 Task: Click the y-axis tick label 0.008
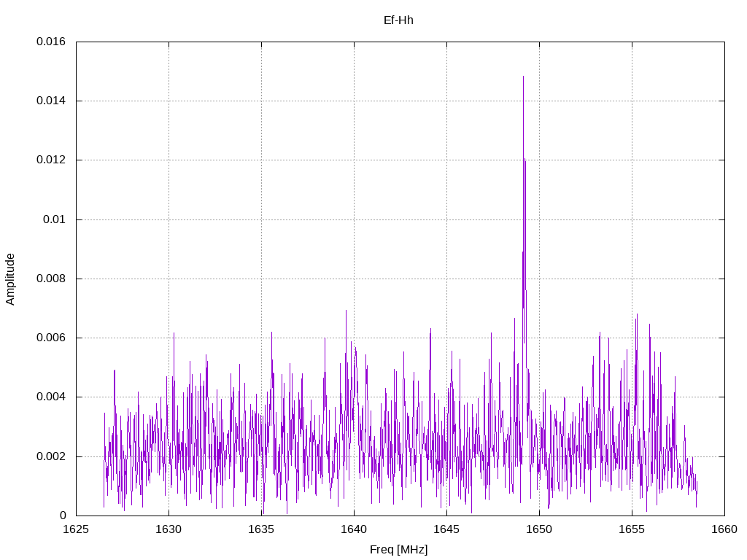(x=51, y=279)
